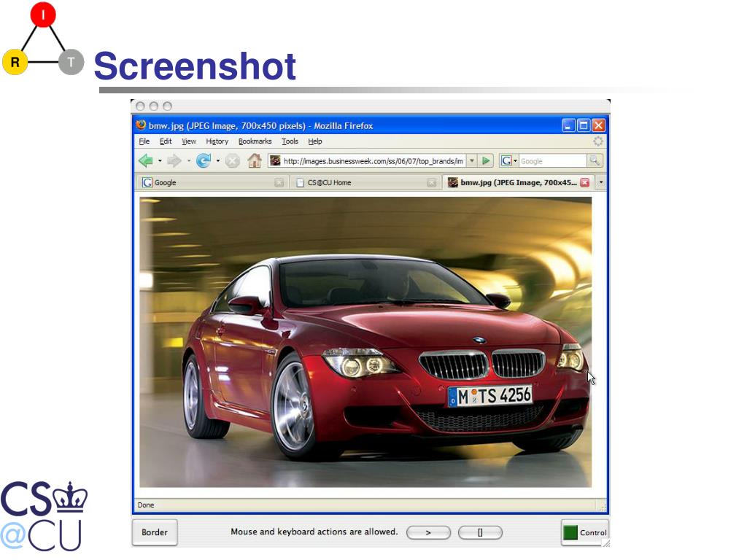
Task: Click the Firefox activity throbber icon
Action: click(x=598, y=141)
